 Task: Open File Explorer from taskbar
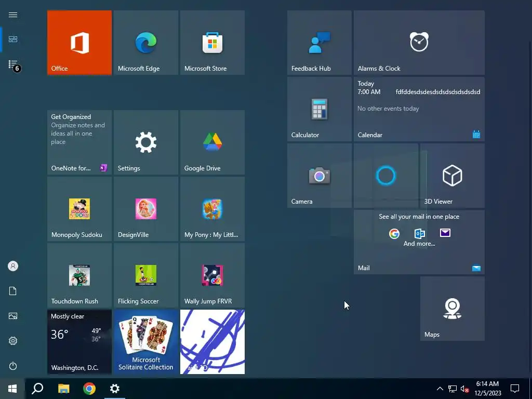tap(63, 389)
